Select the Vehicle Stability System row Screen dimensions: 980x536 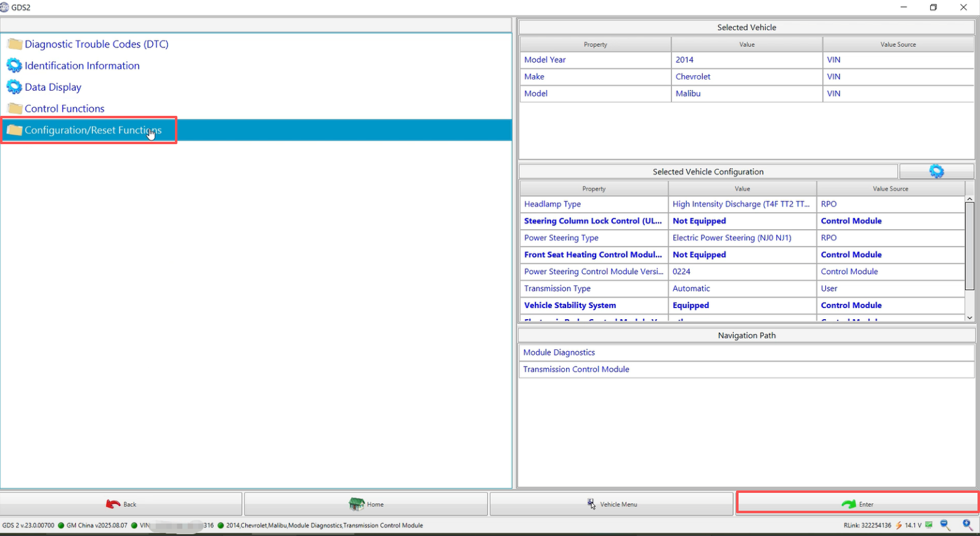(570, 306)
